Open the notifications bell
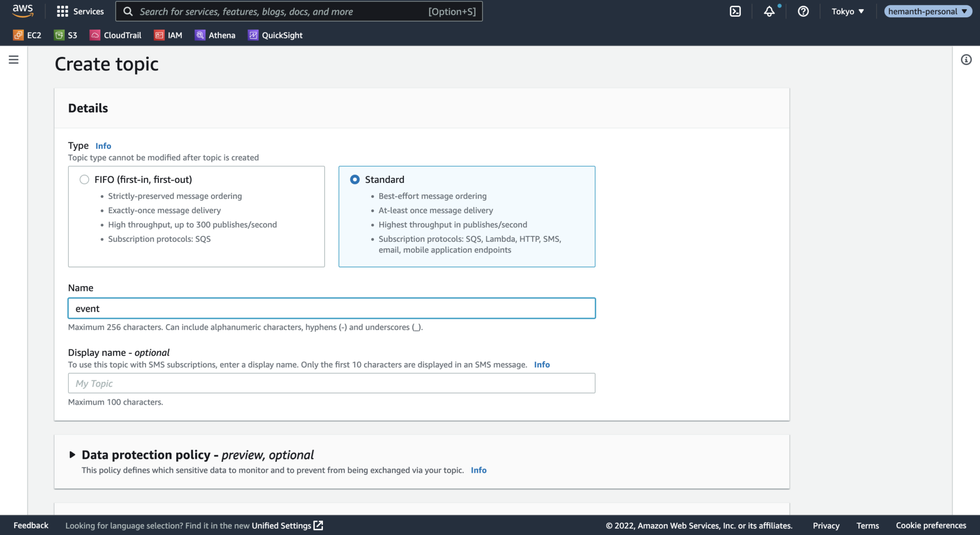This screenshot has height=535, width=980. pos(769,11)
